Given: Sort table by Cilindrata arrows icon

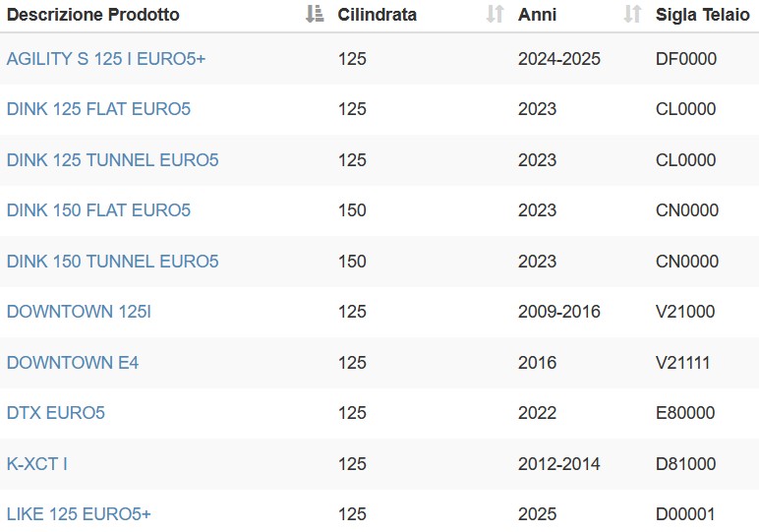Looking at the screenshot, I should (496, 15).
